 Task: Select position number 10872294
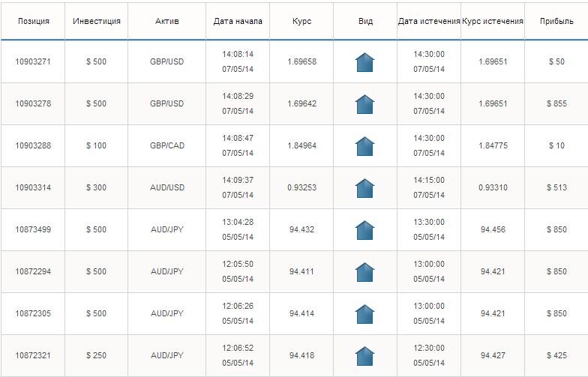[x=33, y=271]
